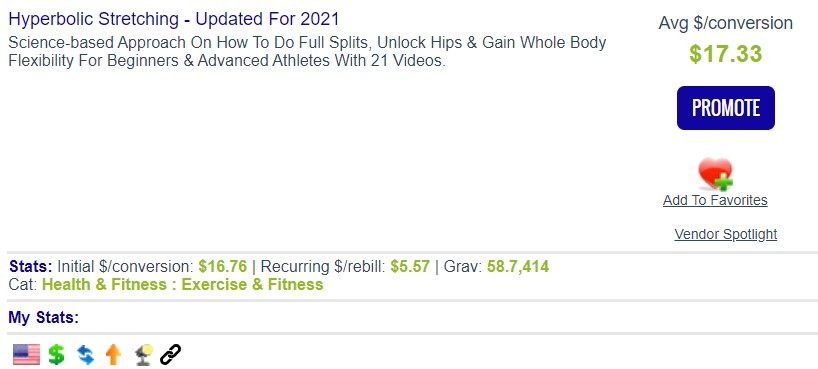Click the product description paragraph
818x369 pixels.
[x=307, y=52]
